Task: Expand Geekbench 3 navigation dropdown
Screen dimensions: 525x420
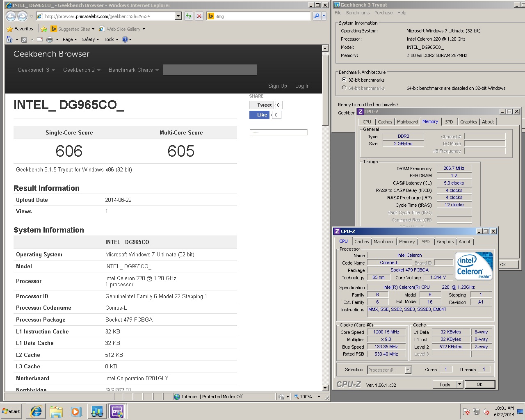Action: [x=36, y=70]
